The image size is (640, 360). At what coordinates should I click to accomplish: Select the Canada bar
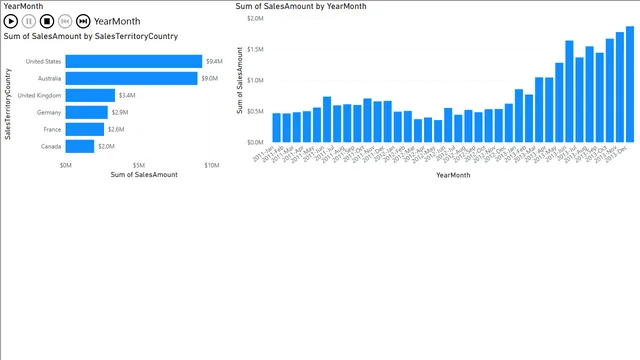80,147
